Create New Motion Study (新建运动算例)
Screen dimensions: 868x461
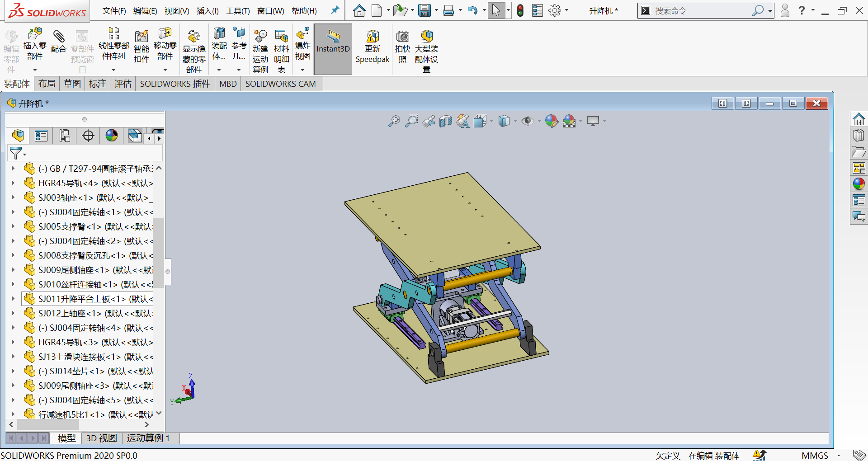click(x=260, y=51)
